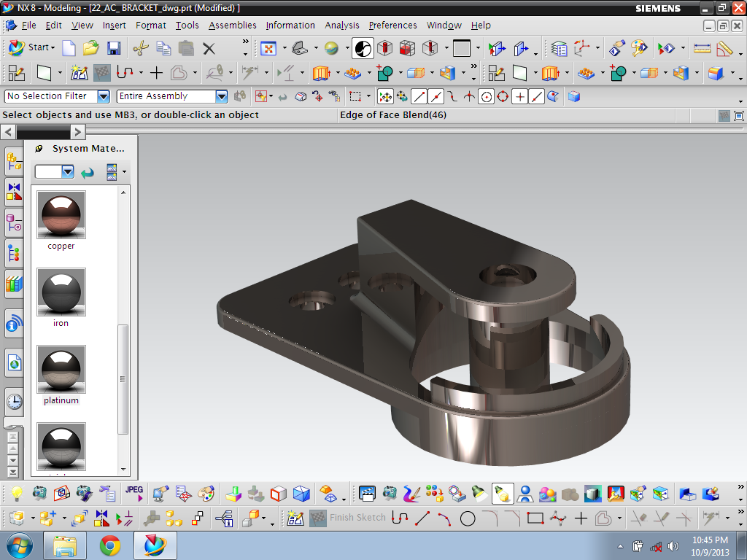Viewport: 747px width, 560px height.
Task: Expand the No Selection Filter dropdown
Action: pyautogui.click(x=104, y=96)
